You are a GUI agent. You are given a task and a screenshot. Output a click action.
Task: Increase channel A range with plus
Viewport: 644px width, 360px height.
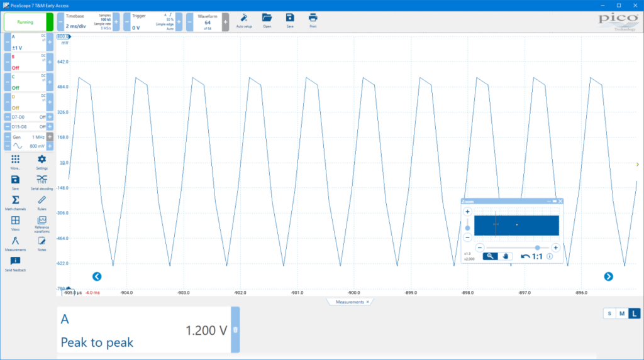click(50, 42)
